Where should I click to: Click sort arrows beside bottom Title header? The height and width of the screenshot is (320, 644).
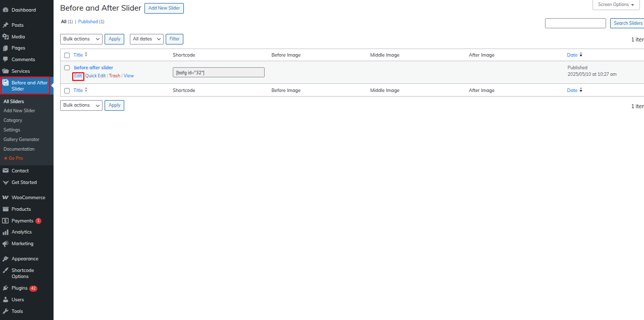[x=86, y=90]
